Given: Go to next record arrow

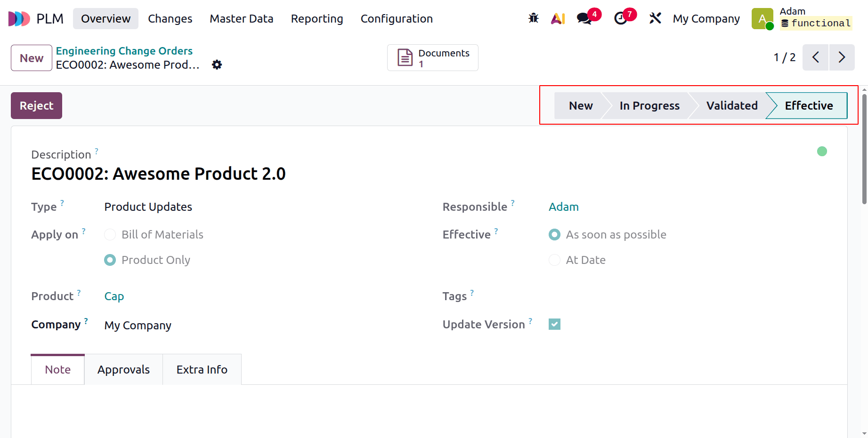Looking at the screenshot, I should (x=842, y=57).
